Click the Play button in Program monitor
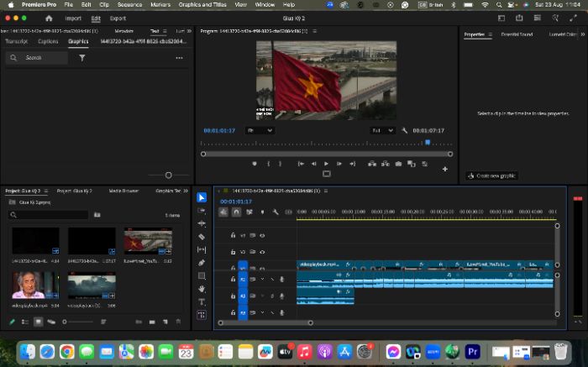The image size is (588, 367). click(x=326, y=164)
